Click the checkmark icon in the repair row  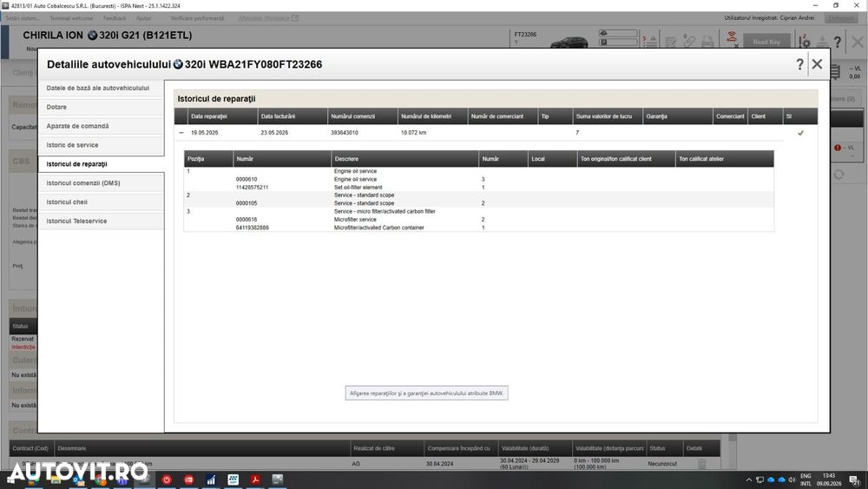click(x=800, y=133)
